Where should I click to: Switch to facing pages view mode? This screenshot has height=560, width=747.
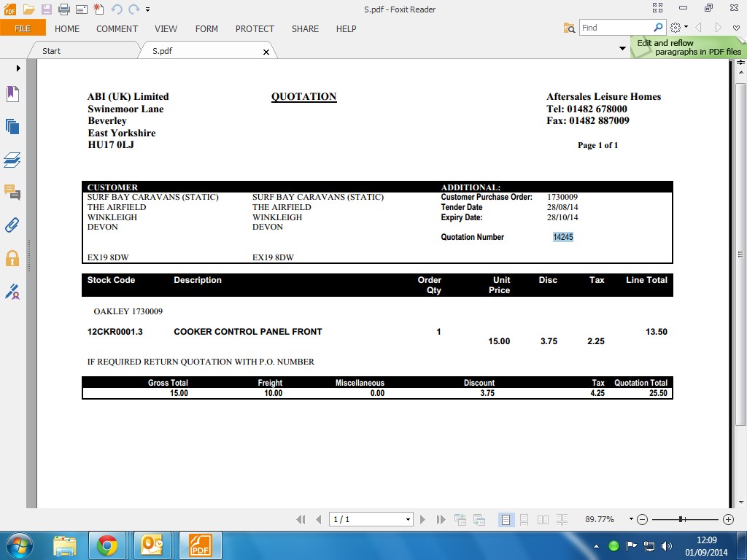point(543,520)
